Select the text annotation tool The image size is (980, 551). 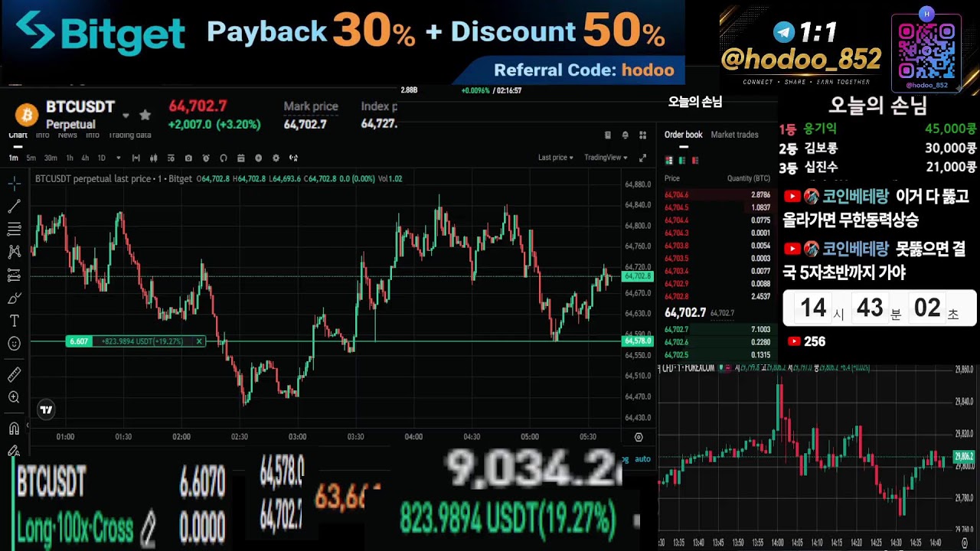pyautogui.click(x=14, y=321)
